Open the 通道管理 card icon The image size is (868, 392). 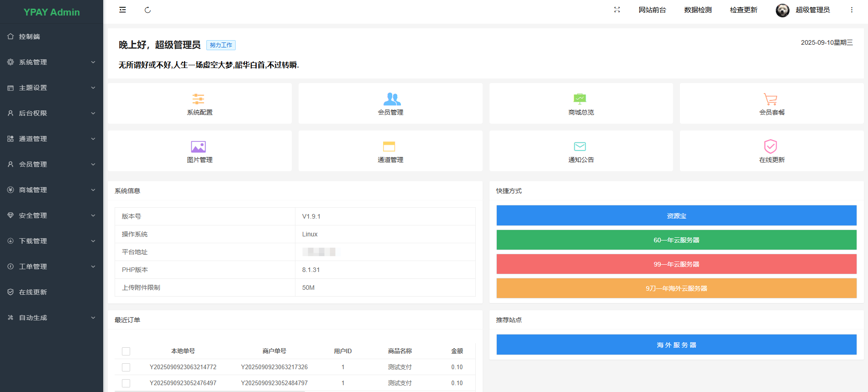[x=389, y=146]
